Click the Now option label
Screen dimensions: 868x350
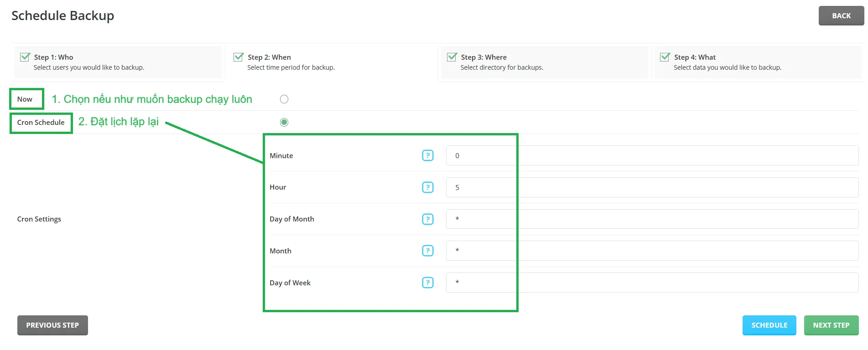click(x=25, y=99)
